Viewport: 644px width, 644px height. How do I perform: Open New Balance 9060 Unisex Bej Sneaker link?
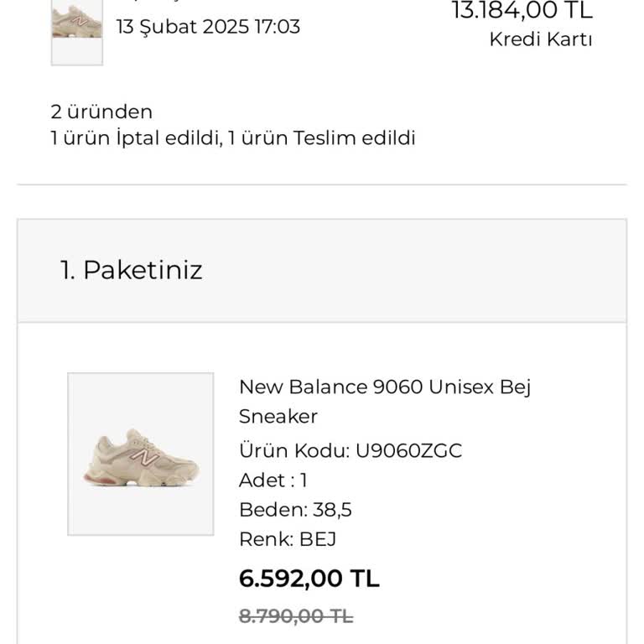point(385,387)
